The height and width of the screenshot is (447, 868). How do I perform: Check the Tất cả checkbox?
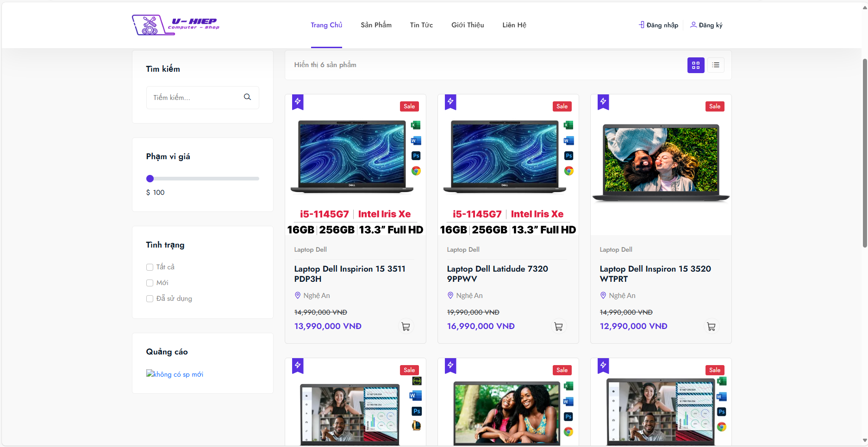pyautogui.click(x=150, y=267)
